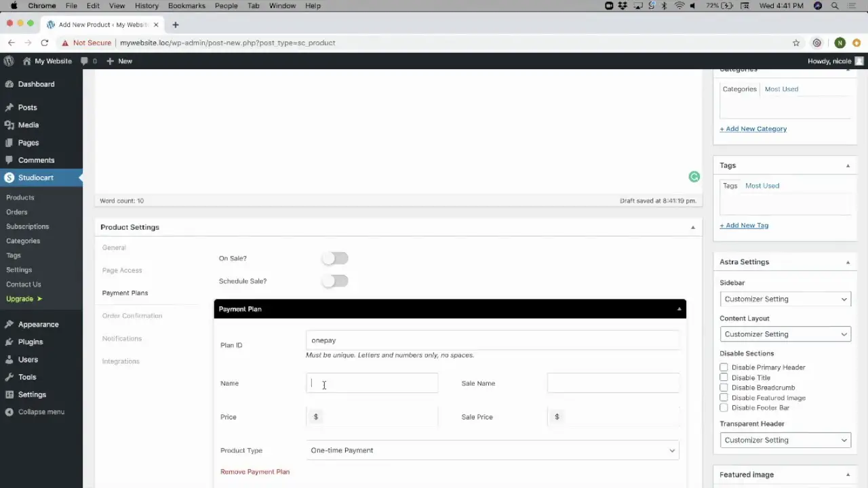Switch to the Integrations tab
The image size is (868, 488).
pyautogui.click(x=121, y=361)
